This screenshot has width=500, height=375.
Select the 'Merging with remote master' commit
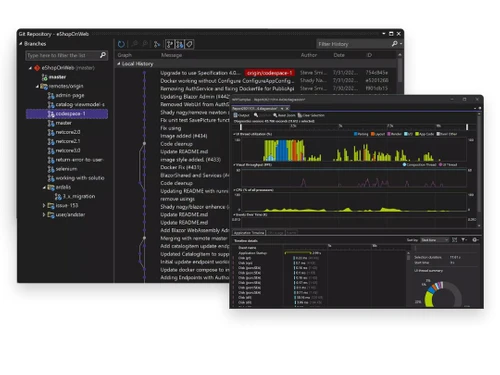194,238
